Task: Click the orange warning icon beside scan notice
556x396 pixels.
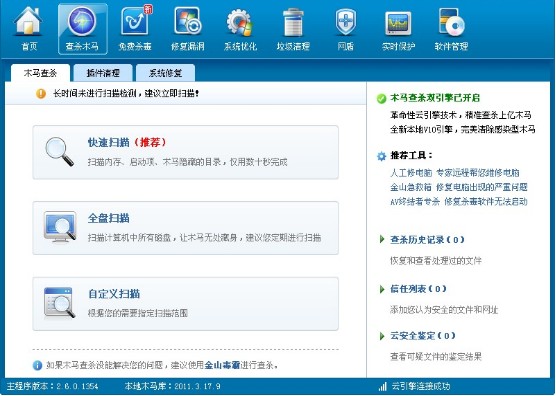Action: tap(41, 94)
